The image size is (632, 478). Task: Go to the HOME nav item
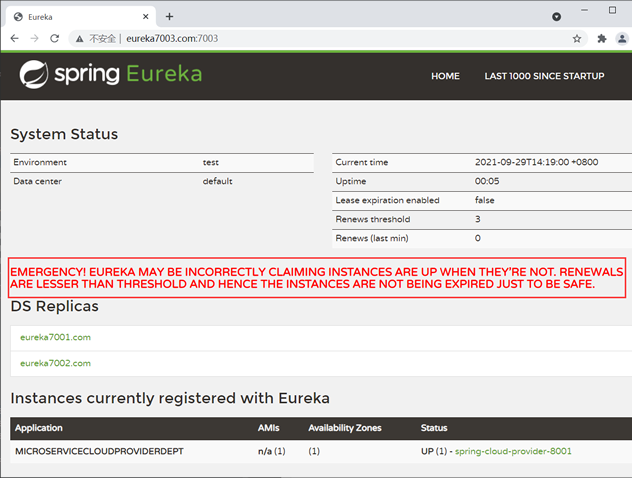coord(445,76)
